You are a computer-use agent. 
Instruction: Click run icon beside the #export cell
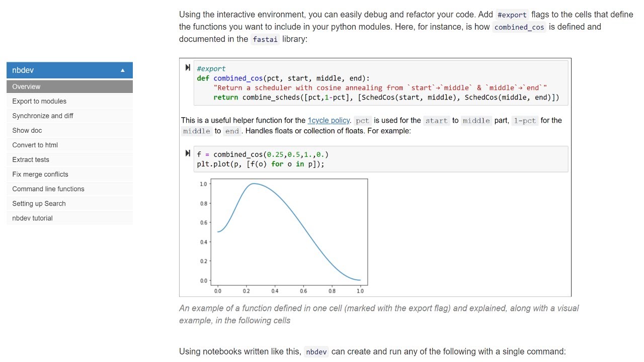(188, 67)
